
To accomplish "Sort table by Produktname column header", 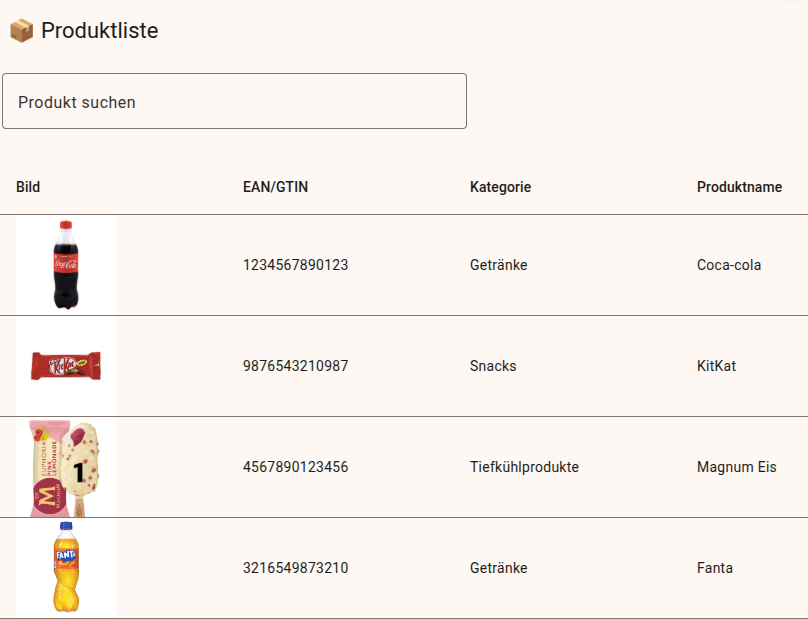I will [739, 187].
